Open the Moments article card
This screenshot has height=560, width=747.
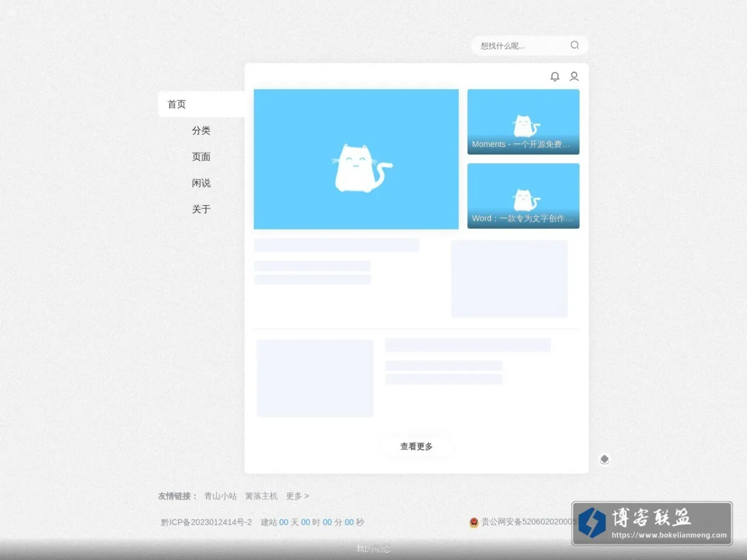[x=524, y=122]
